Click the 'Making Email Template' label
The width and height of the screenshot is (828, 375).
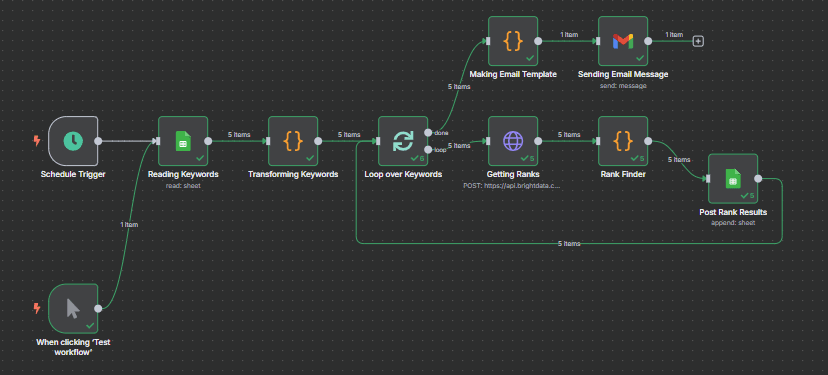513,74
